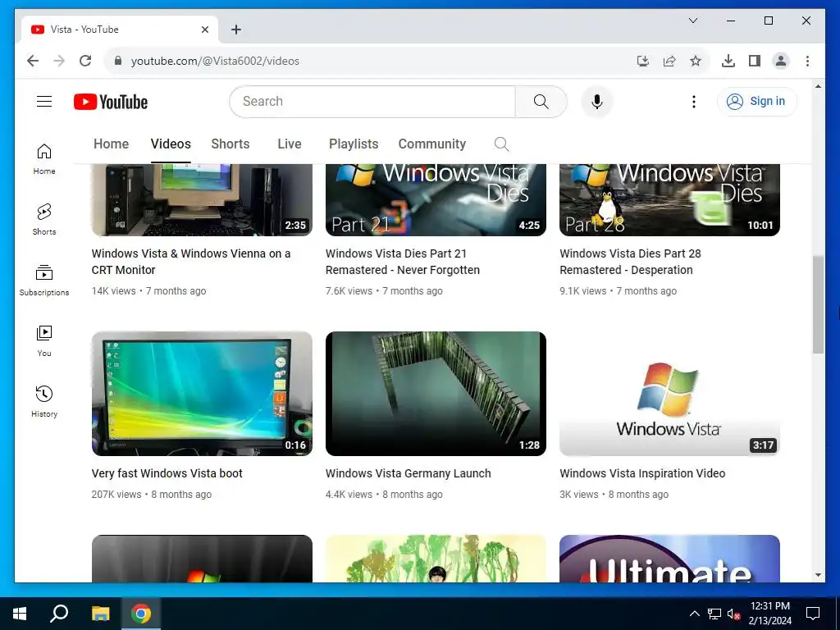Open YouTube settings three-dot menu
Viewport: 840px width, 630px height.
point(694,101)
